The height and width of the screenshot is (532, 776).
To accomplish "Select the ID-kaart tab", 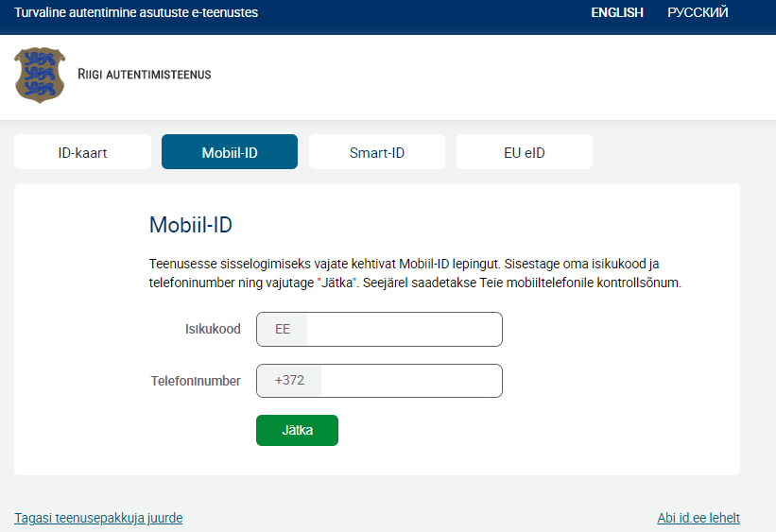I will (82, 152).
